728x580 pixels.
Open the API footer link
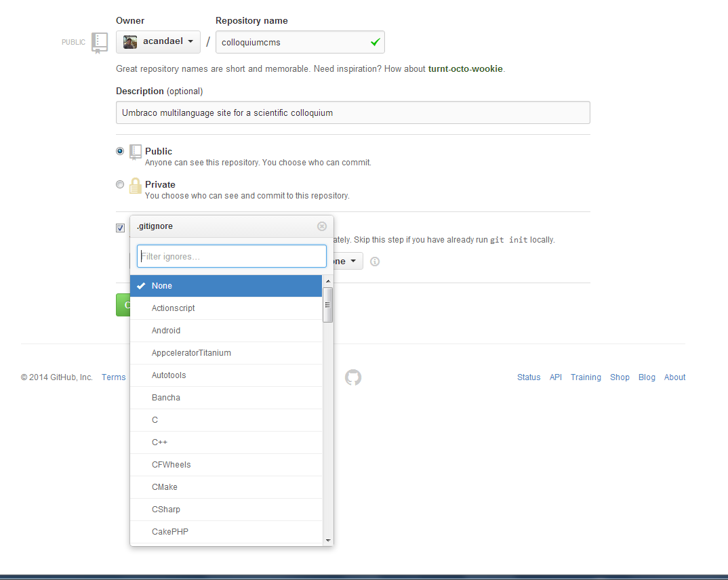(x=556, y=377)
